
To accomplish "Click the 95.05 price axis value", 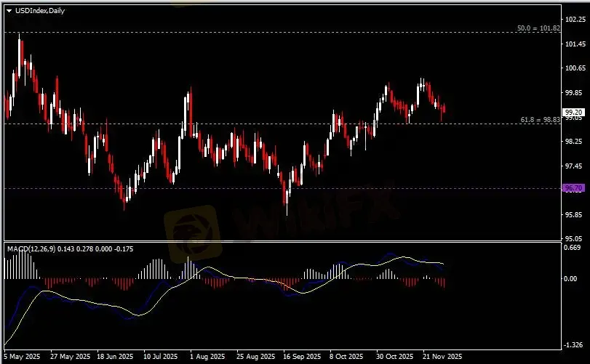I will click(575, 238).
